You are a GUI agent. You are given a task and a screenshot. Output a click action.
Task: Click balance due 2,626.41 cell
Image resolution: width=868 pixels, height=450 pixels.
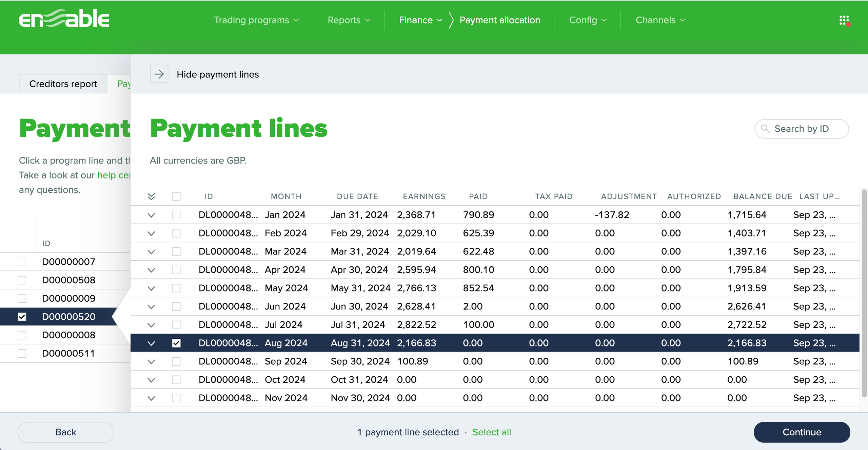[x=747, y=306]
